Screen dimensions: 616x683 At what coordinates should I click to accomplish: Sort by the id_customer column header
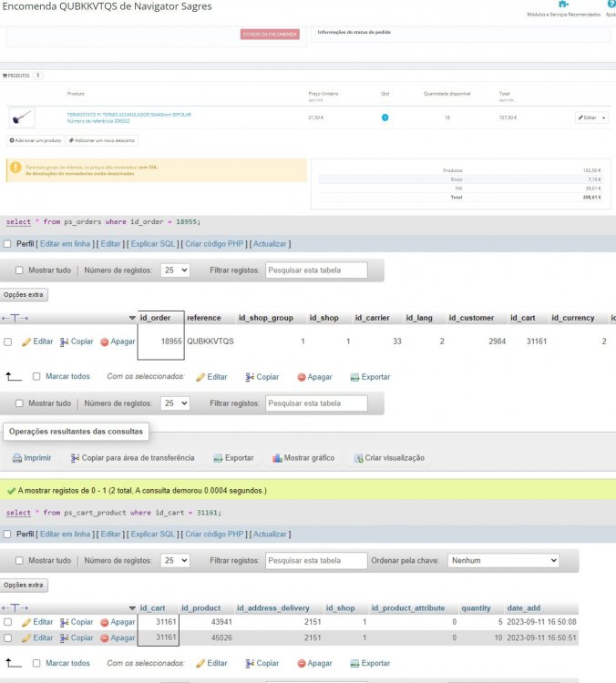click(x=471, y=318)
